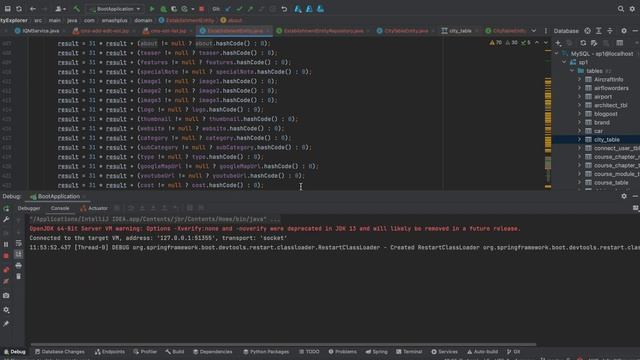Select the architect_tbl table row
The width and height of the screenshot is (640, 360).
click(x=610, y=105)
